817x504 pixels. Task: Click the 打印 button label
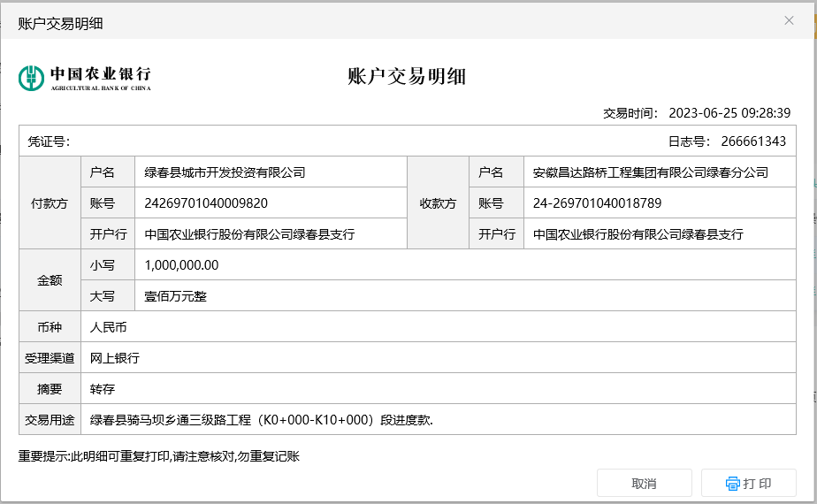[x=757, y=484]
